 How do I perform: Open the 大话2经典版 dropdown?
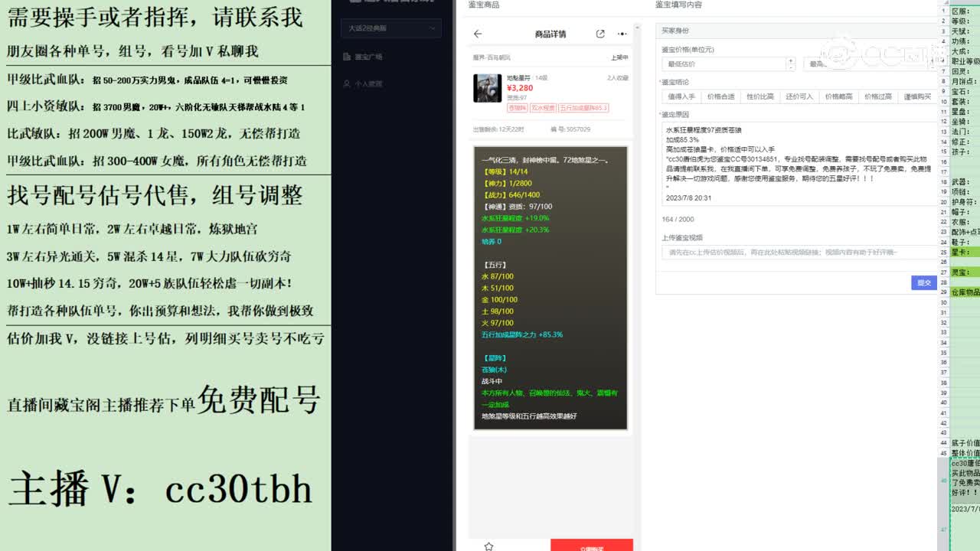point(390,28)
